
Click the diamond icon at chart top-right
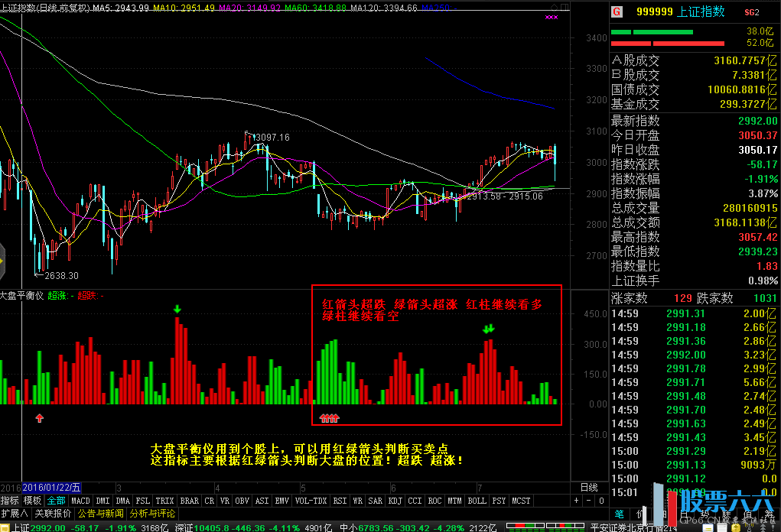553,7
